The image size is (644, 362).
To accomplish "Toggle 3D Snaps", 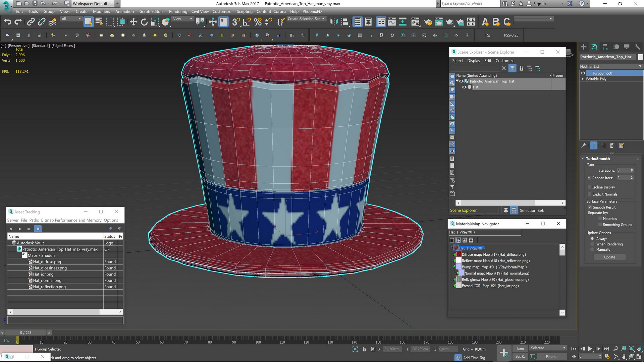I will tap(236, 22).
